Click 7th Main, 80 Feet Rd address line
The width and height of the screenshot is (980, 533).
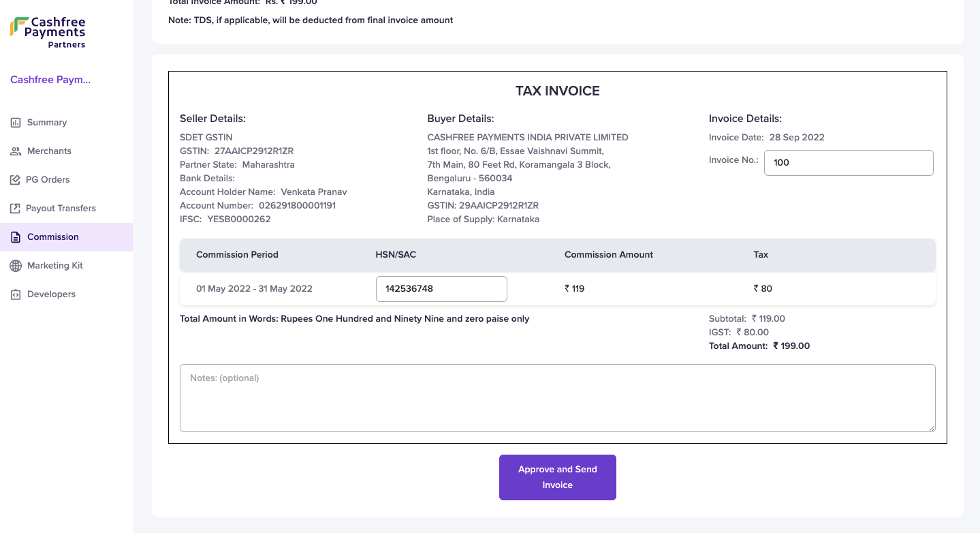point(519,165)
